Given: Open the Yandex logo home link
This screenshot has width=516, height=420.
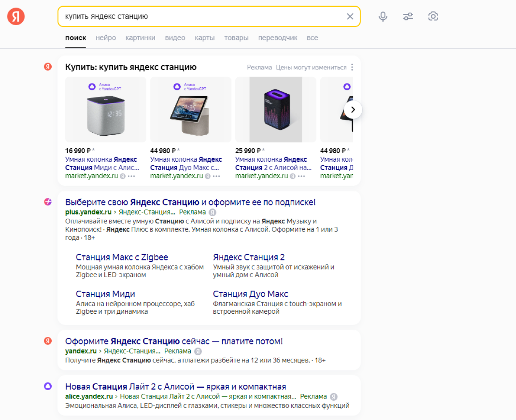Looking at the screenshot, I should pyautogui.click(x=16, y=16).
